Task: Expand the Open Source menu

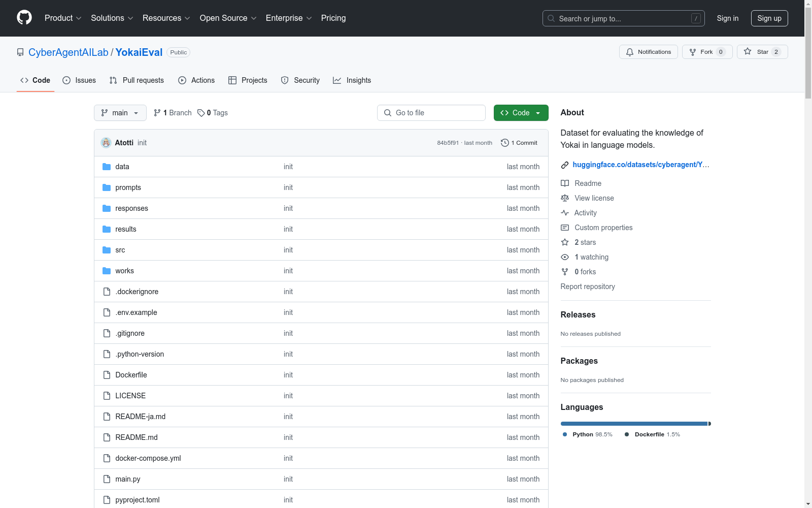Action: pyautogui.click(x=228, y=18)
